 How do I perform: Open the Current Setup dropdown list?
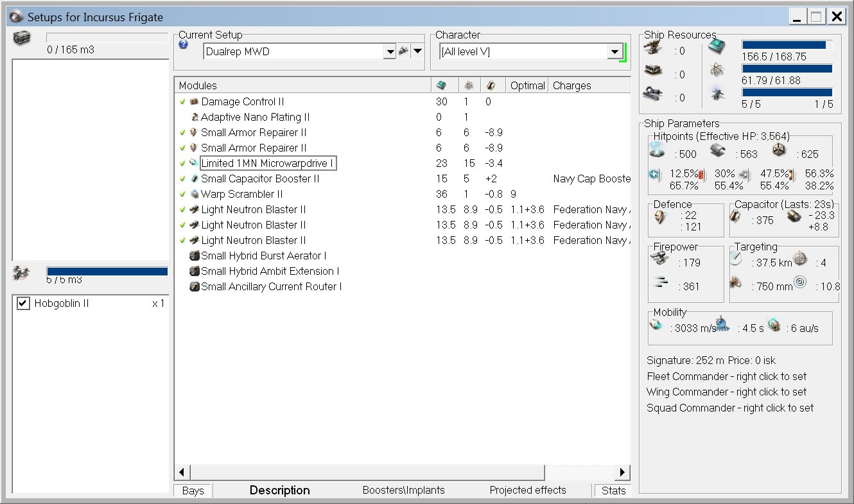tap(389, 51)
